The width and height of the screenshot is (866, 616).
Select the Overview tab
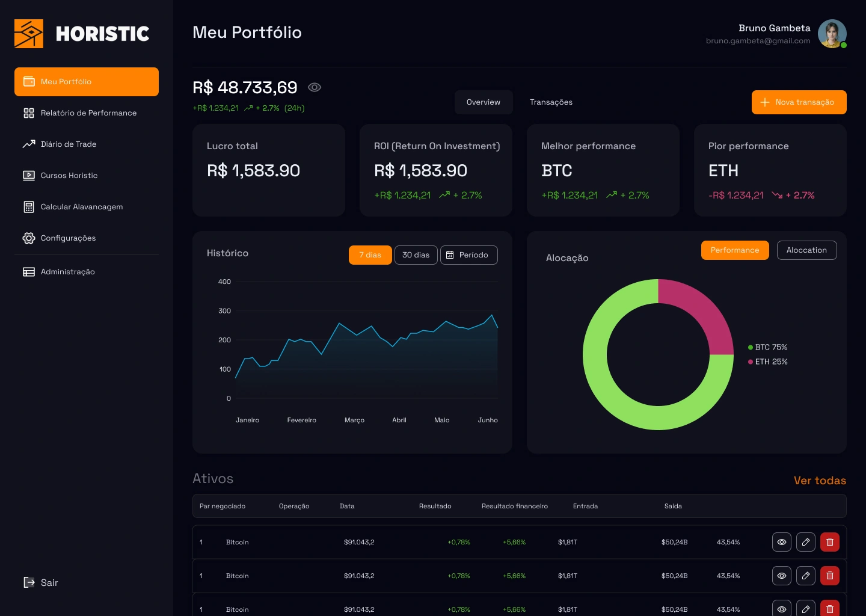tap(483, 102)
